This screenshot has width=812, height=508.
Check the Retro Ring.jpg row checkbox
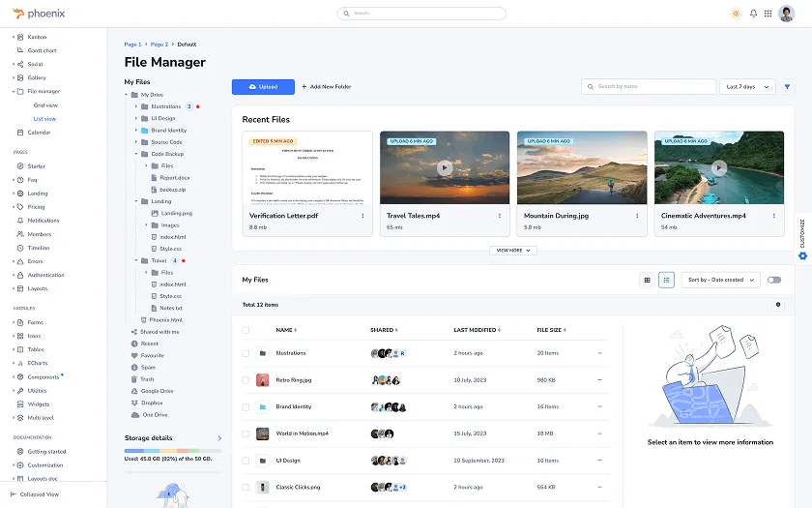(x=246, y=380)
